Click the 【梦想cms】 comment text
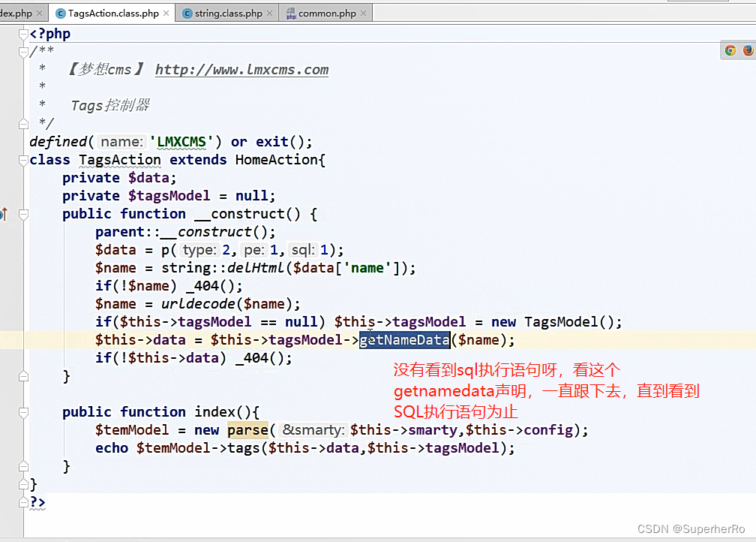The height and width of the screenshot is (542, 756). (x=106, y=70)
